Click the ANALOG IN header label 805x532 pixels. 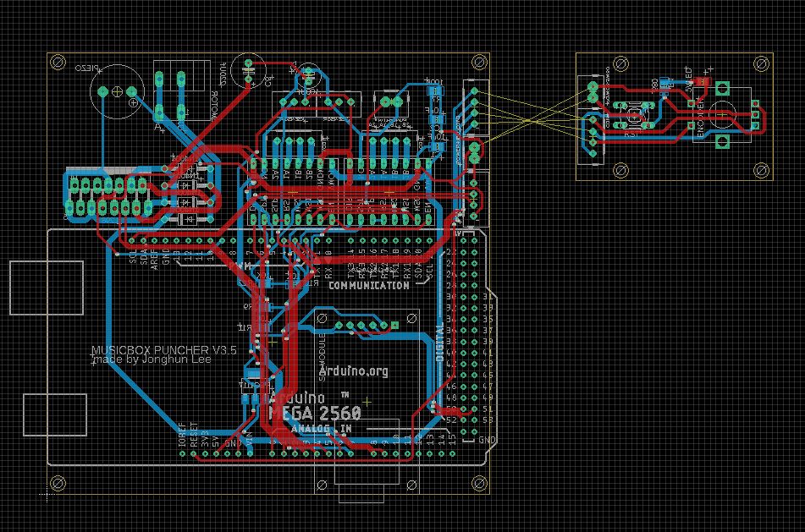coord(322,428)
